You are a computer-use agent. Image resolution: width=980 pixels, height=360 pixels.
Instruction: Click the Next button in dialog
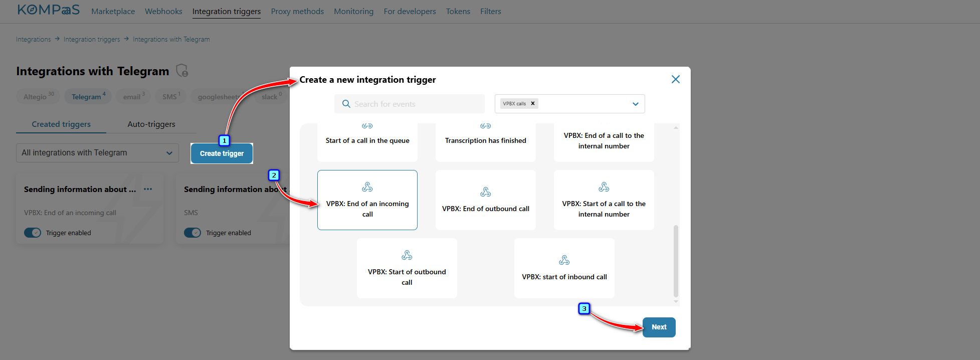point(659,327)
